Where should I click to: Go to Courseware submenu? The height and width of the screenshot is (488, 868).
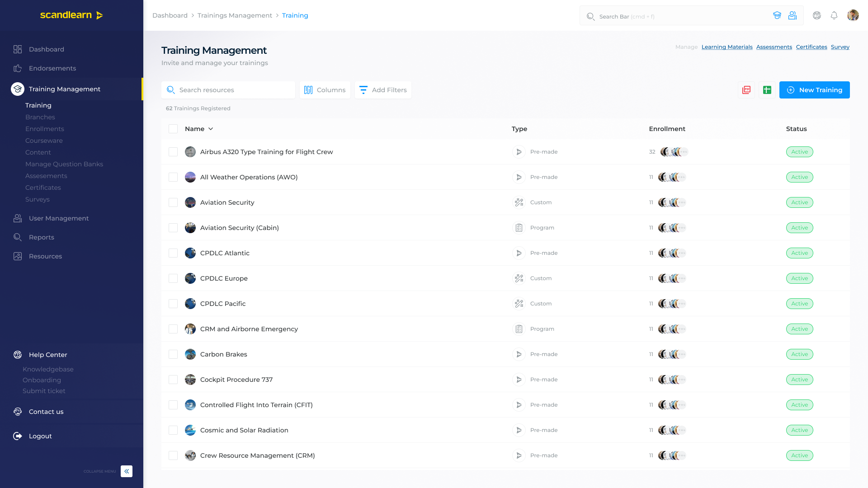pyautogui.click(x=44, y=141)
